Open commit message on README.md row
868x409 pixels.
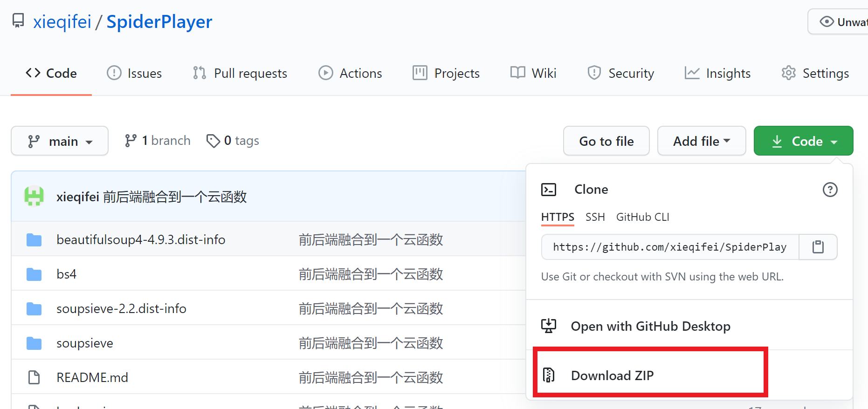click(x=371, y=377)
